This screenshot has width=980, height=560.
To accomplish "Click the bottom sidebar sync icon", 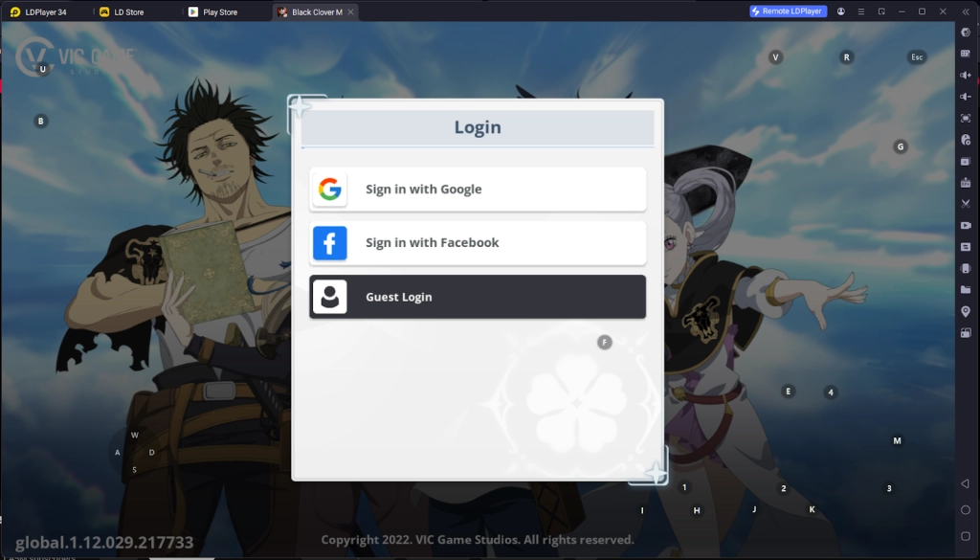I will 966,333.
